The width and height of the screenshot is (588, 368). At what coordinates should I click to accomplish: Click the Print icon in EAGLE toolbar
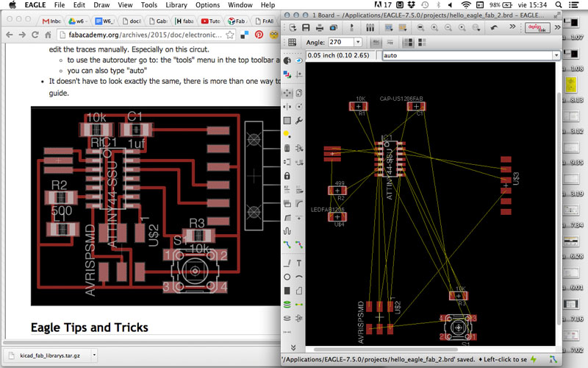[x=320, y=27]
